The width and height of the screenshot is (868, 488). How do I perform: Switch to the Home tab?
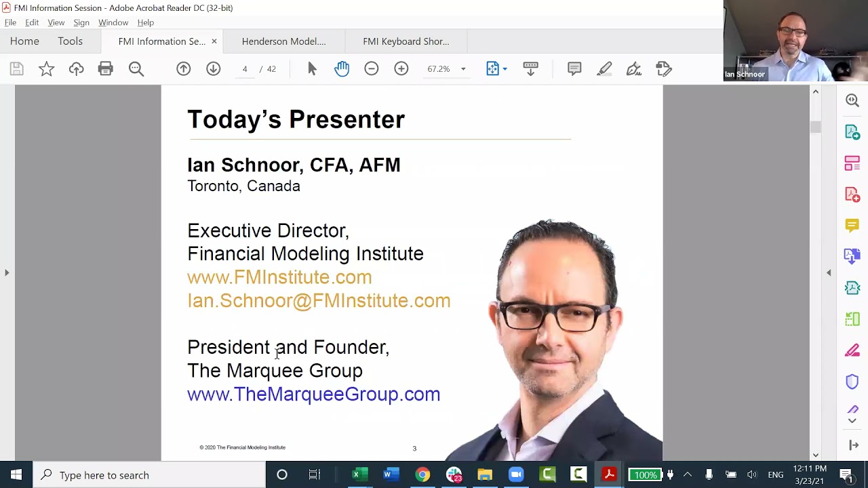[x=24, y=41]
